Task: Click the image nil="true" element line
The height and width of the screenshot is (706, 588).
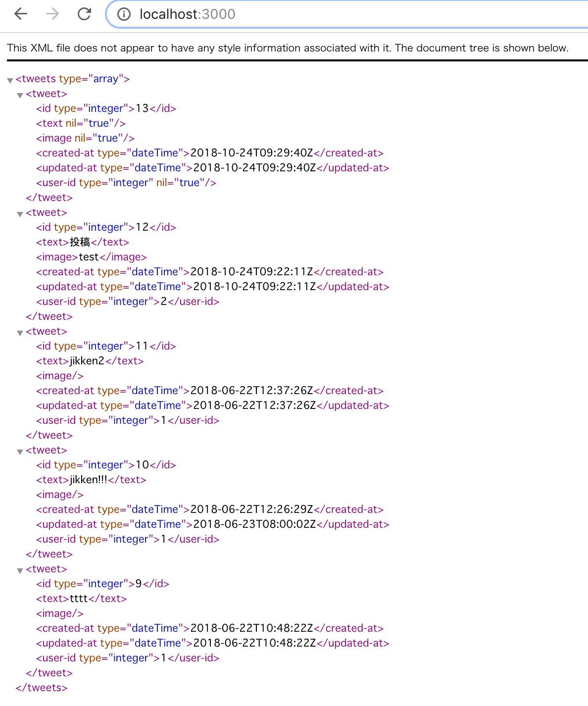Action: coord(85,138)
